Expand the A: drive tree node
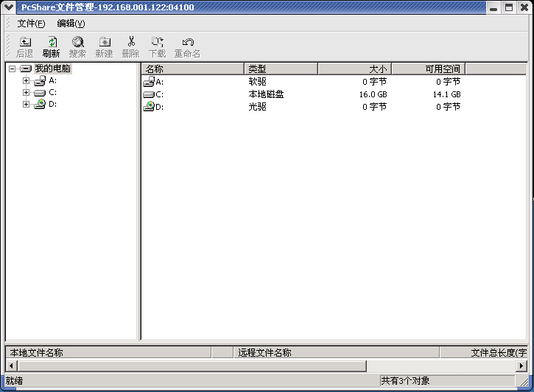 pos(26,81)
